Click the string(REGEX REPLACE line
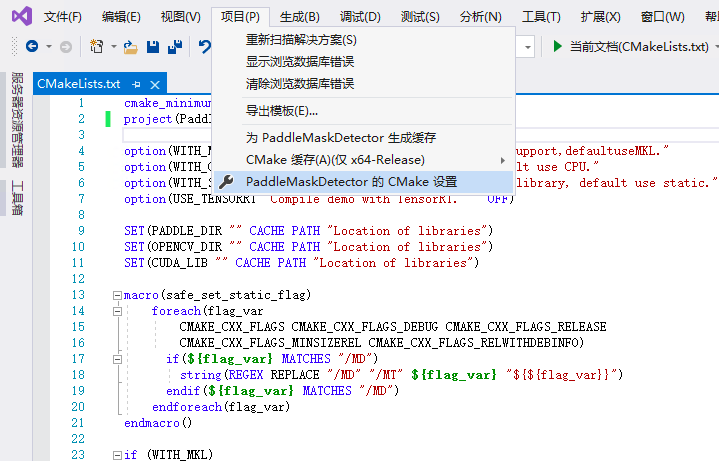Screen dimensions: 719x461 point(401,375)
